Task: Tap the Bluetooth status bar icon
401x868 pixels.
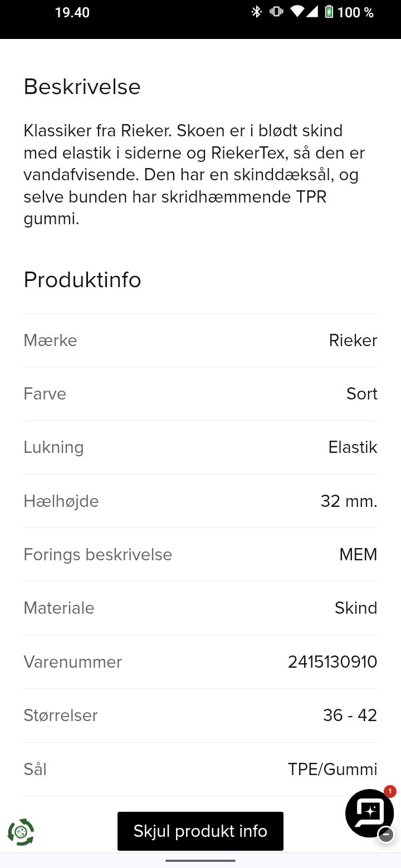Action: point(256,12)
